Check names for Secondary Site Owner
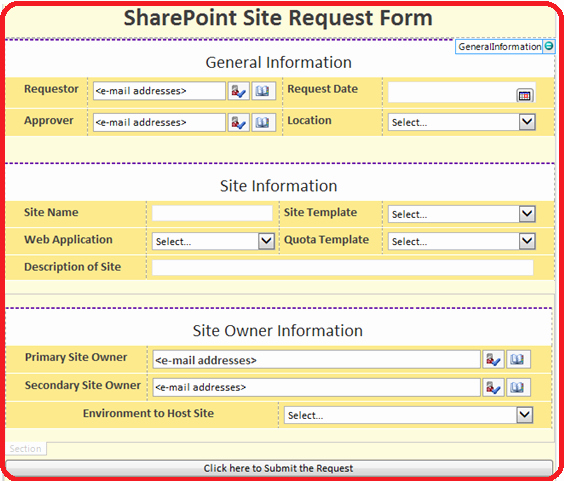The height and width of the screenshot is (481, 564). (x=493, y=387)
